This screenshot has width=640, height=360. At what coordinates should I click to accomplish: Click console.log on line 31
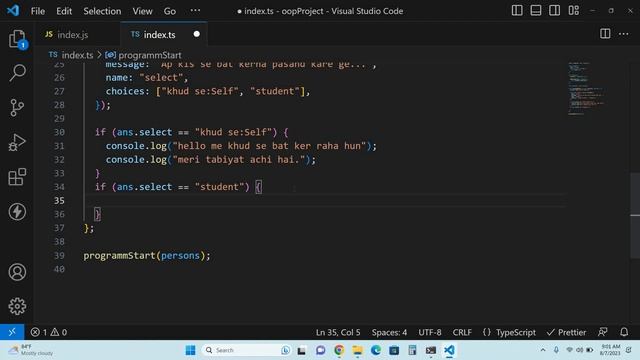point(136,146)
